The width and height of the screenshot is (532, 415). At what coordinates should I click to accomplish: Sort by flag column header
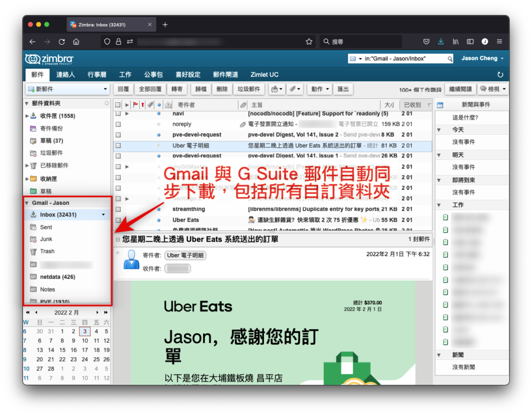(x=136, y=105)
